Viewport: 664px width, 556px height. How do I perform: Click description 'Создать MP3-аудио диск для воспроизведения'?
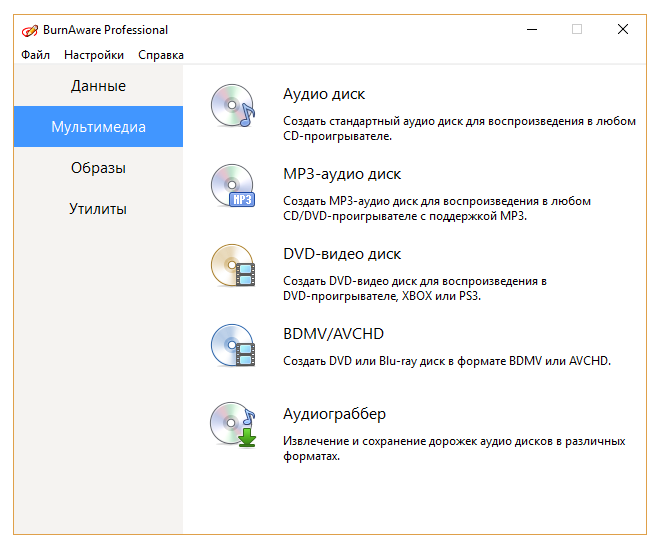coord(437,209)
